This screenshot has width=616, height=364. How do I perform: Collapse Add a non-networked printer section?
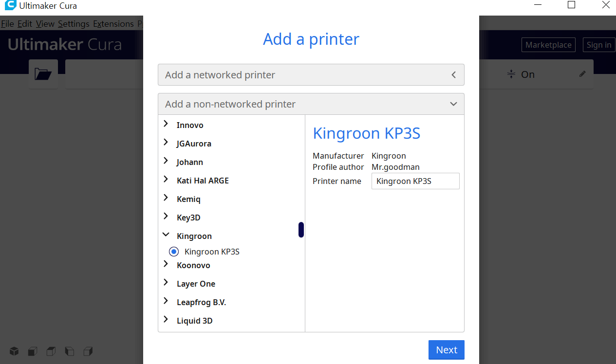pos(311,104)
